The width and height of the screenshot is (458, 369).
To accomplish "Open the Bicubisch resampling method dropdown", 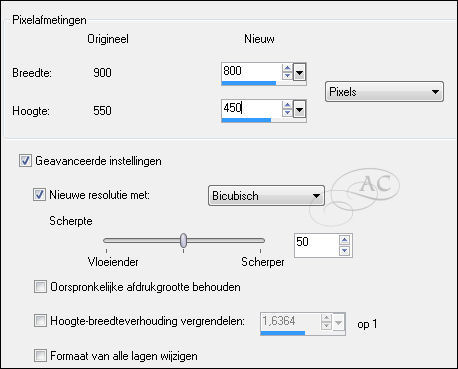I will [266, 196].
